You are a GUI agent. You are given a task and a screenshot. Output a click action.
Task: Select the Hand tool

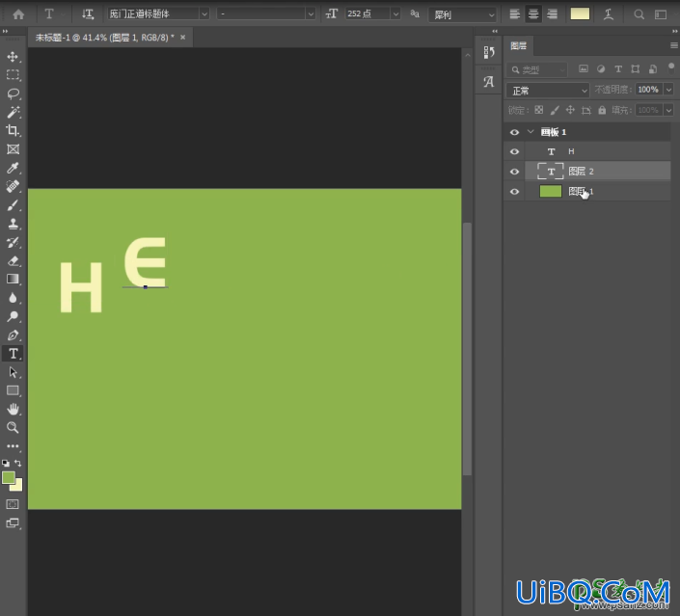pyautogui.click(x=13, y=409)
